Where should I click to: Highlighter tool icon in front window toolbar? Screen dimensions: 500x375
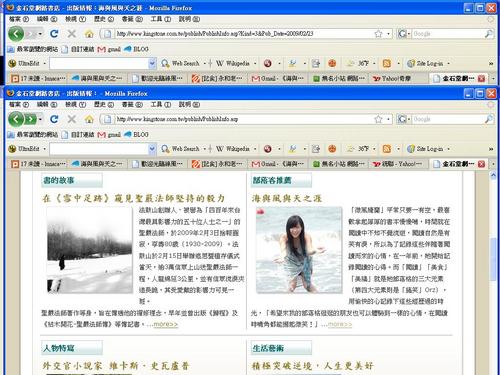(x=293, y=149)
